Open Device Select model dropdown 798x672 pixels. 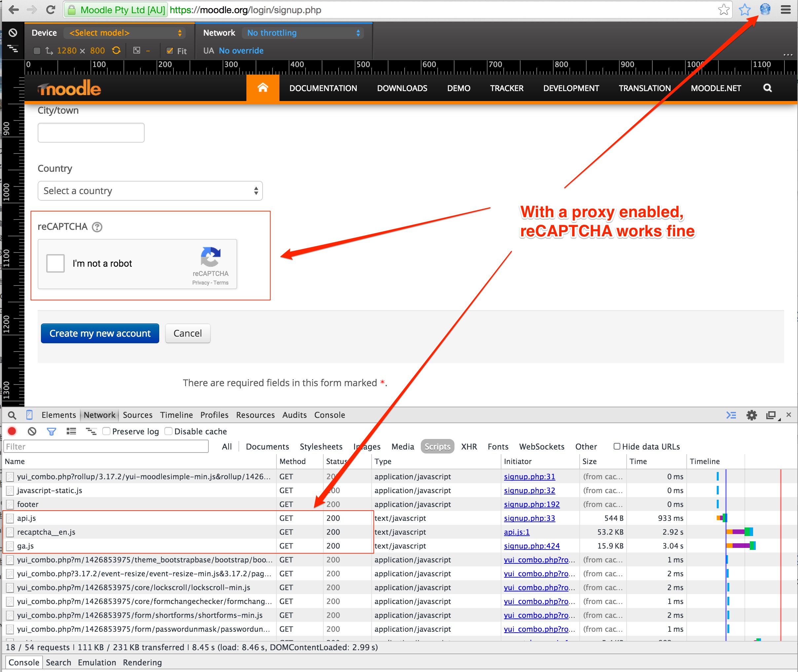pos(125,33)
